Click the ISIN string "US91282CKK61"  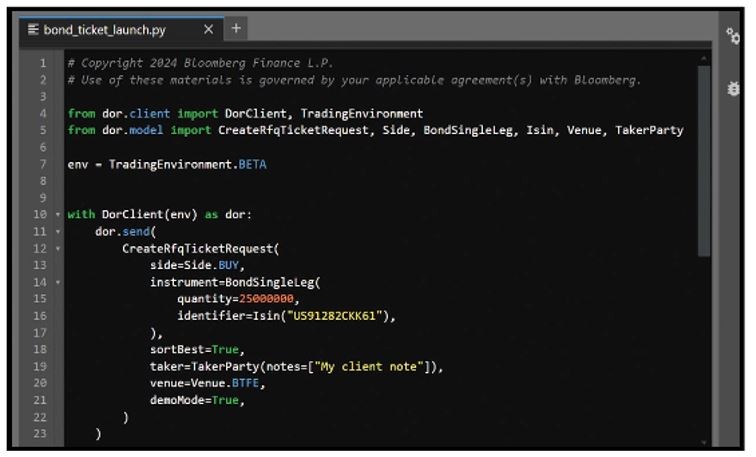pyautogui.click(x=335, y=316)
